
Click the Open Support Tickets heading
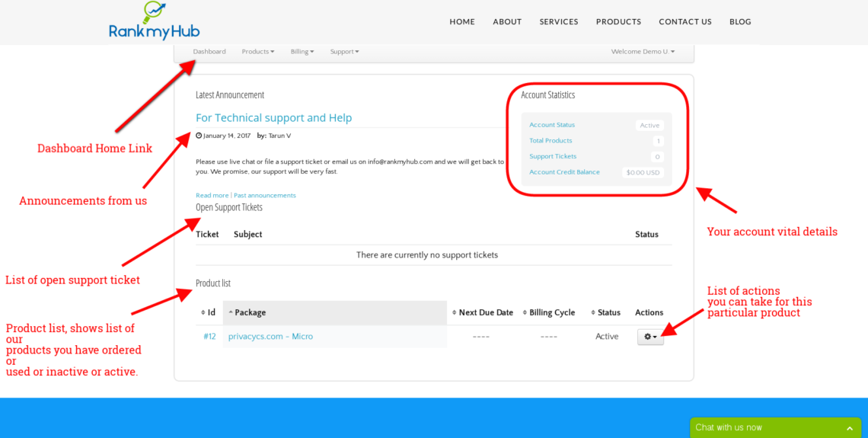click(x=229, y=207)
